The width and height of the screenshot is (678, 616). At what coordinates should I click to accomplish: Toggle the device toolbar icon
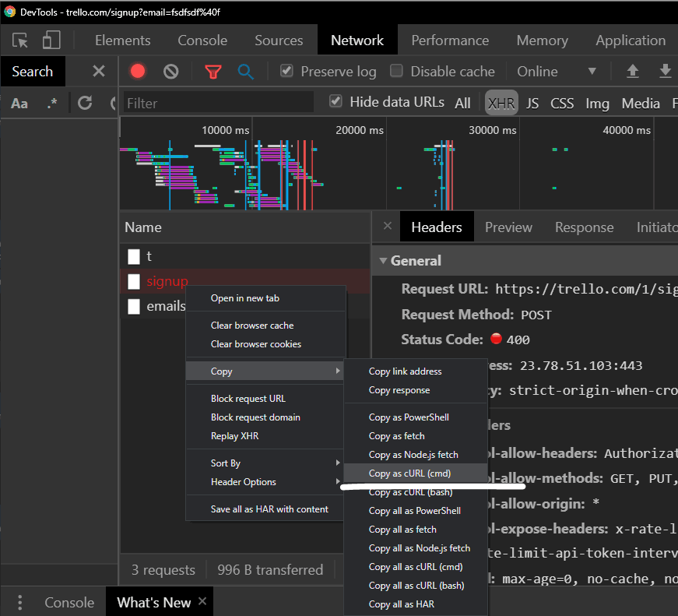pos(51,40)
